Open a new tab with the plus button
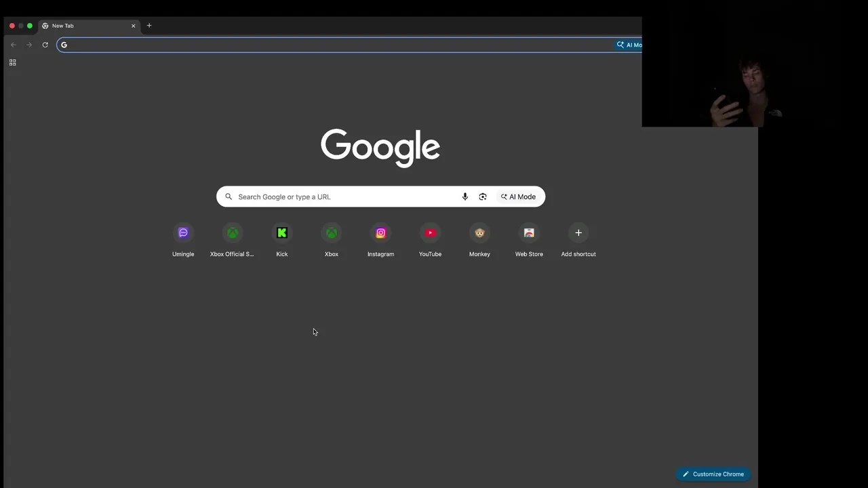The image size is (868, 488). tap(149, 26)
